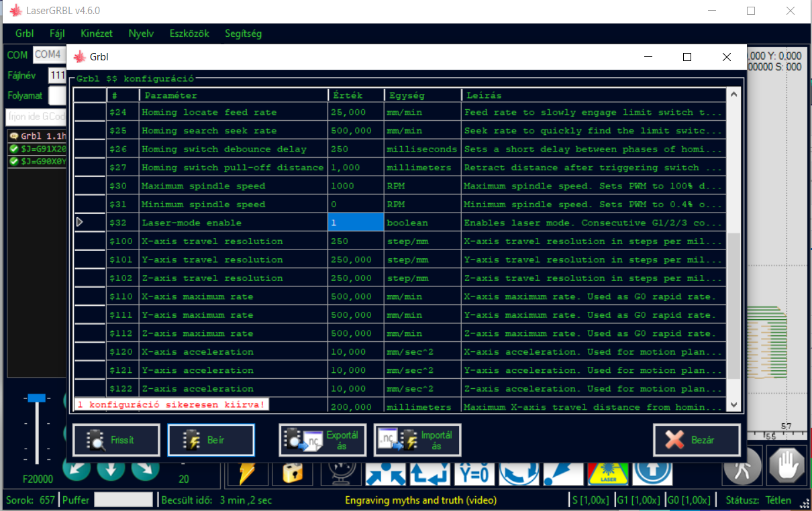Click the padlock unlock icon in main toolbar
Image resolution: width=812 pixels, height=511 pixels.
pyautogui.click(x=293, y=473)
